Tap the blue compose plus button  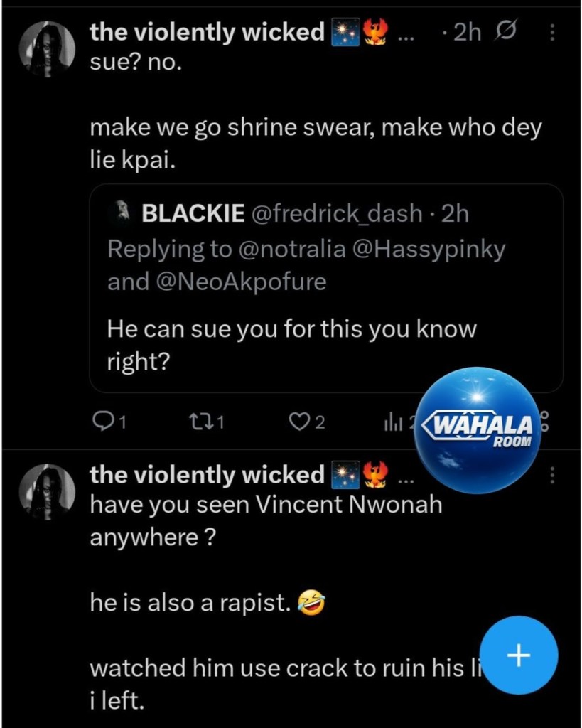519,655
